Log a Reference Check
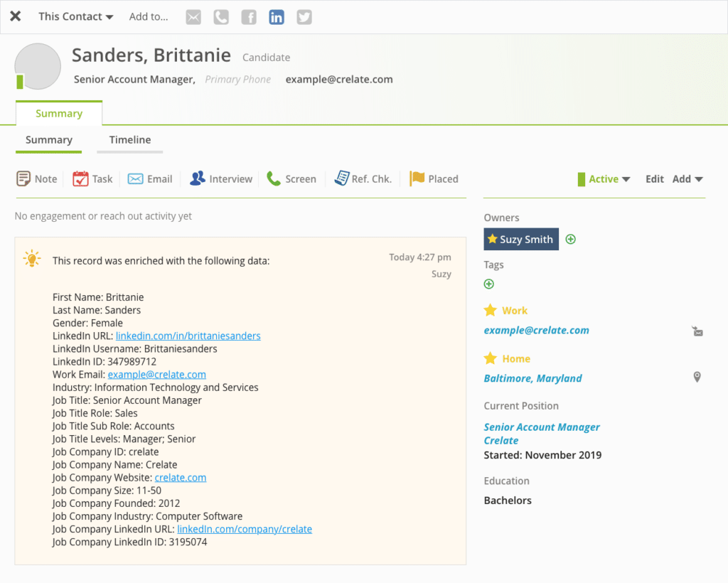728x583 pixels. pyautogui.click(x=363, y=178)
